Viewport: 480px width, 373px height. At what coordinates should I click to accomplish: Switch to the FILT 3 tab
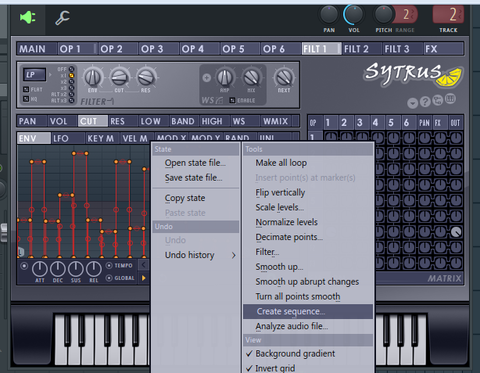click(x=403, y=49)
